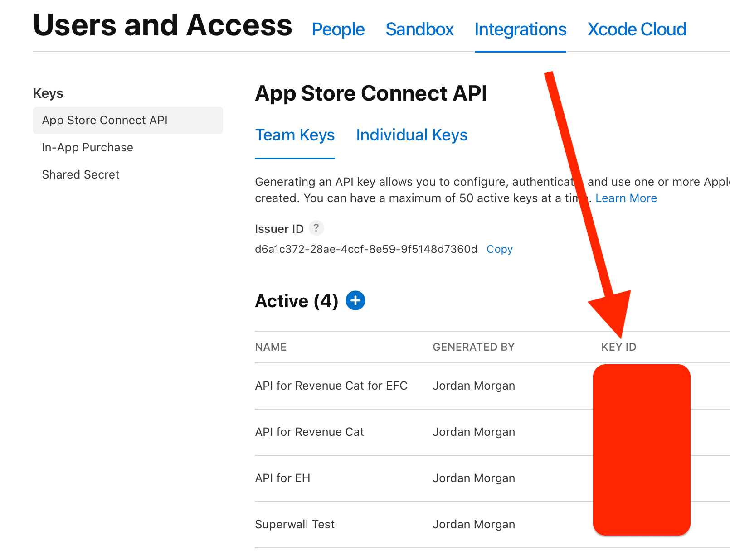The width and height of the screenshot is (730, 560).
Task: Click the Issuer ID help question mark
Action: tap(316, 228)
